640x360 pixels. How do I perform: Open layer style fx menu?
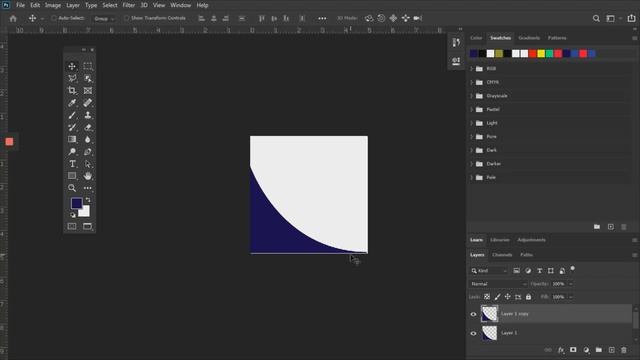pyautogui.click(x=561, y=350)
